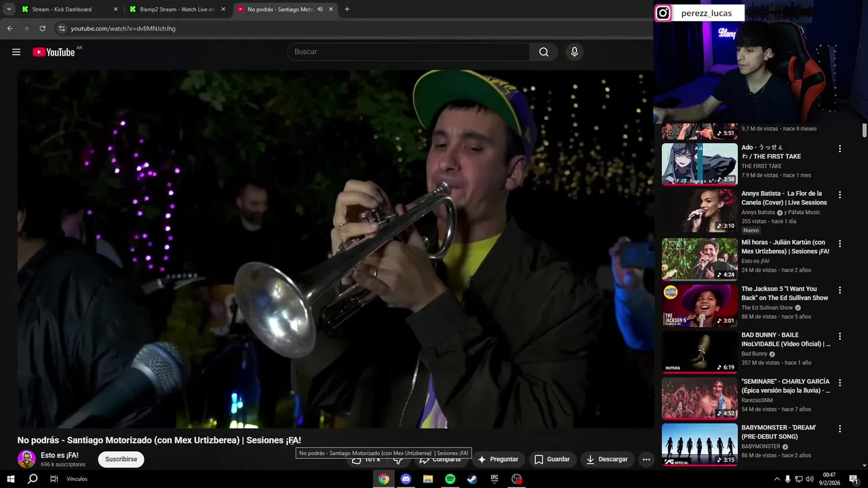Mute the audio-playing YouTube tab speaker icon
The width and height of the screenshot is (868, 488).
pyautogui.click(x=320, y=9)
